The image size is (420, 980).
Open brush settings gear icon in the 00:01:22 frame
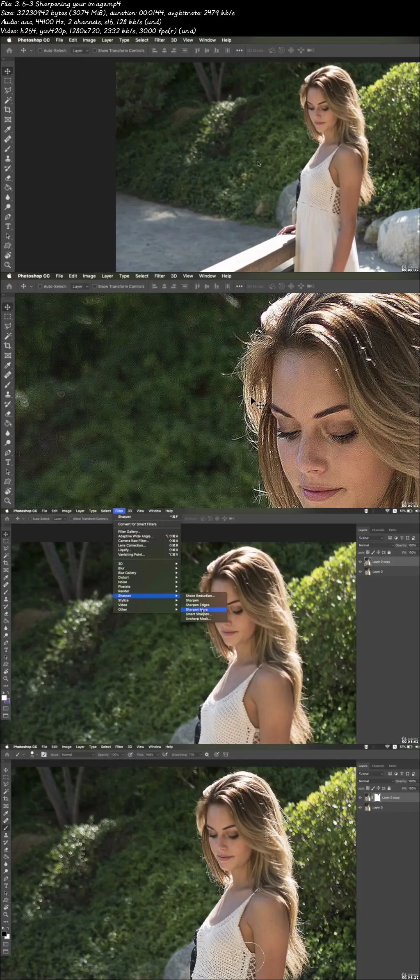click(207, 754)
